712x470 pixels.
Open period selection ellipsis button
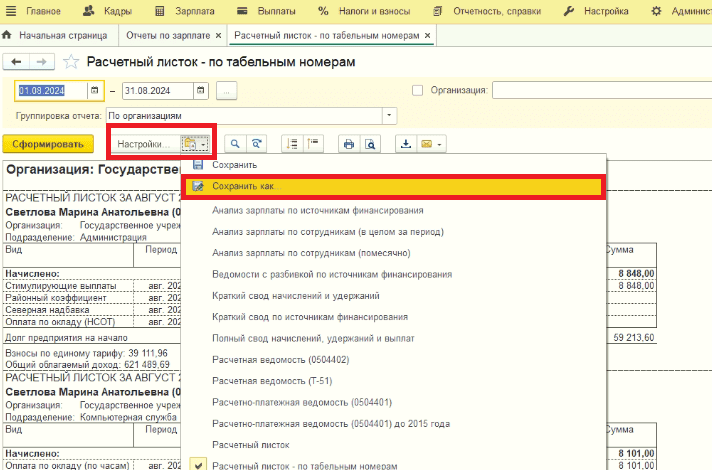pyautogui.click(x=226, y=91)
